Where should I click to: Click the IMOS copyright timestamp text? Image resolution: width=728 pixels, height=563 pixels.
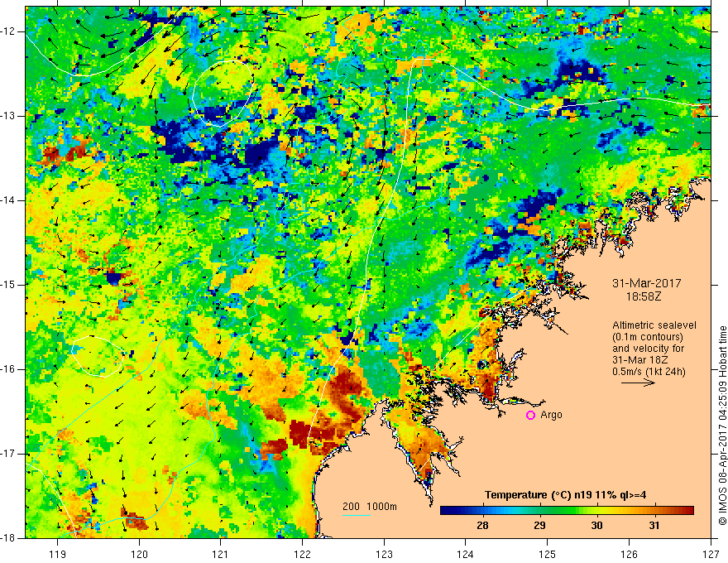coord(722,425)
